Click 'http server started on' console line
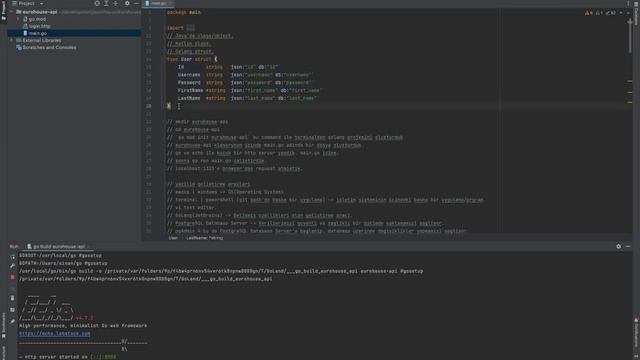This screenshot has height=360, width=640. [x=67, y=357]
